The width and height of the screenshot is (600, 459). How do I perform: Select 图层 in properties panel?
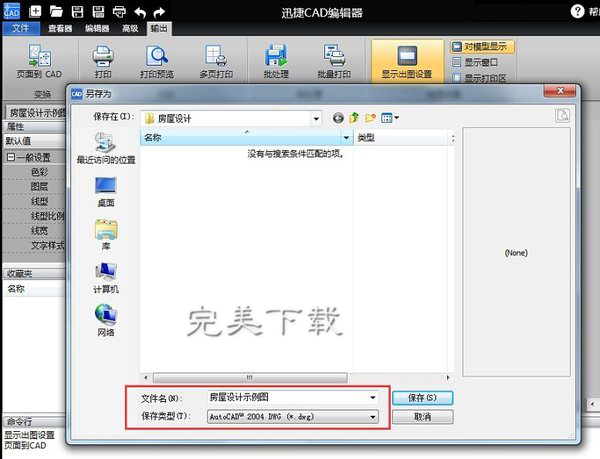click(x=39, y=187)
